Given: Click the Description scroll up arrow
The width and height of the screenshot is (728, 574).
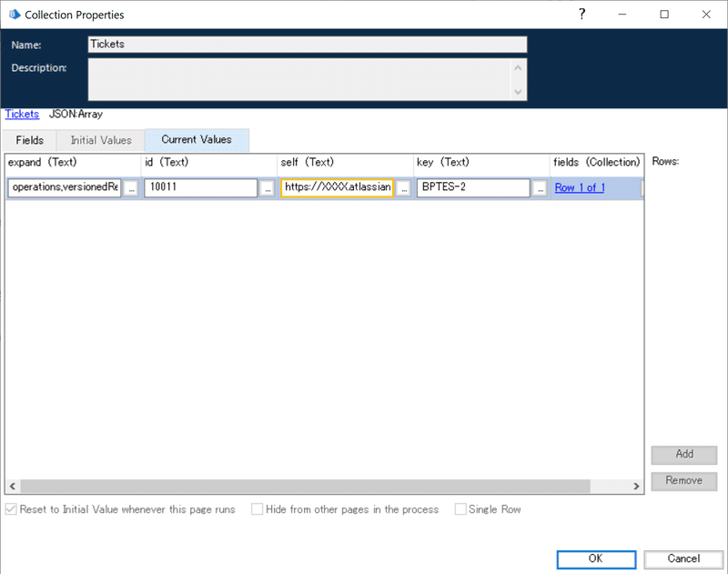Looking at the screenshot, I should click(518, 67).
